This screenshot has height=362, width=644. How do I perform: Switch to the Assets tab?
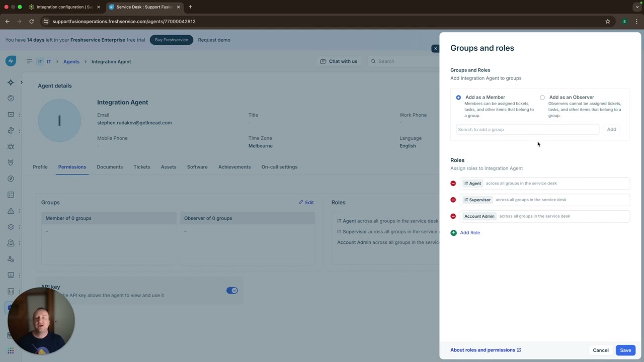tap(169, 167)
